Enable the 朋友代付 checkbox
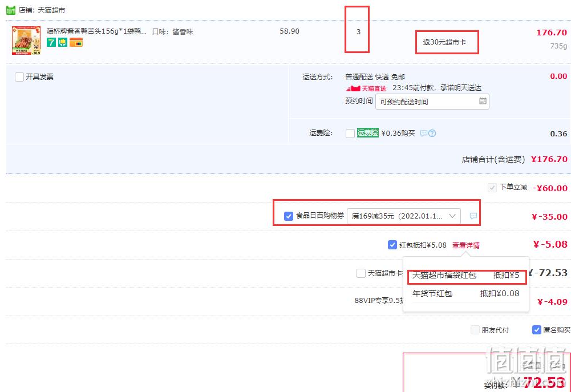This screenshot has width=571, height=392. tap(475, 330)
